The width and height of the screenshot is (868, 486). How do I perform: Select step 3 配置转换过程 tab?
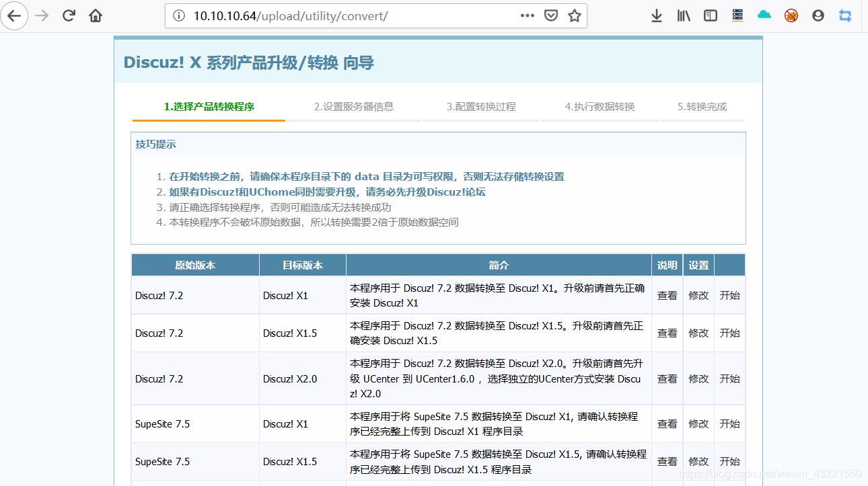click(481, 107)
